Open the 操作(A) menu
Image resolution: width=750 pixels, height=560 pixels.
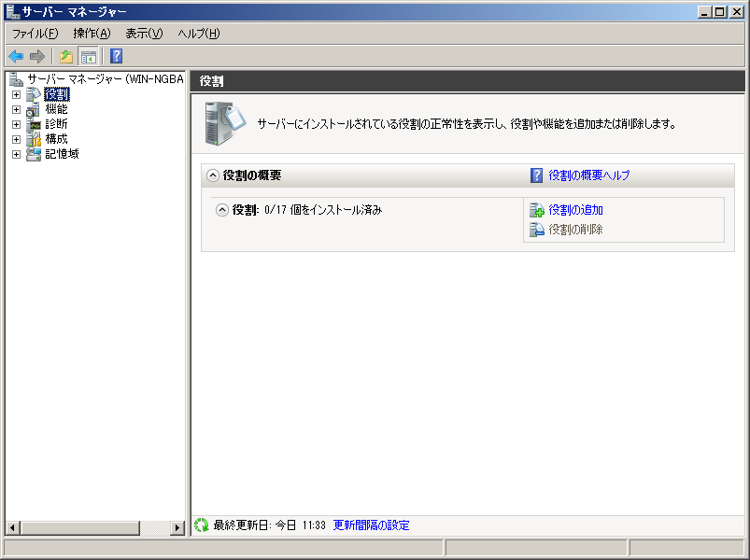tap(92, 34)
